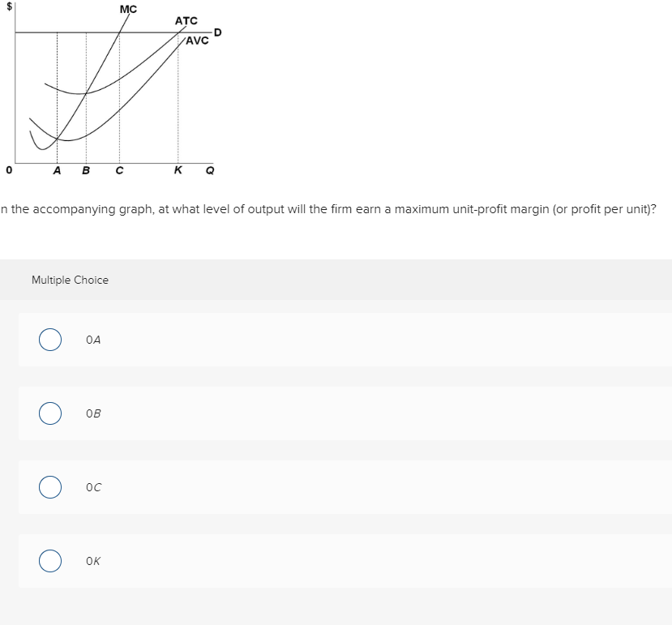Click point K on the horizontal axis
Viewport: 672px width, 625px height.
(177, 170)
